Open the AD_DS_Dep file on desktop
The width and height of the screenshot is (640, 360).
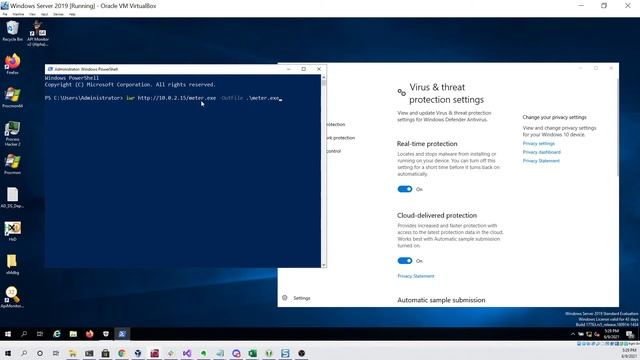pos(12,198)
